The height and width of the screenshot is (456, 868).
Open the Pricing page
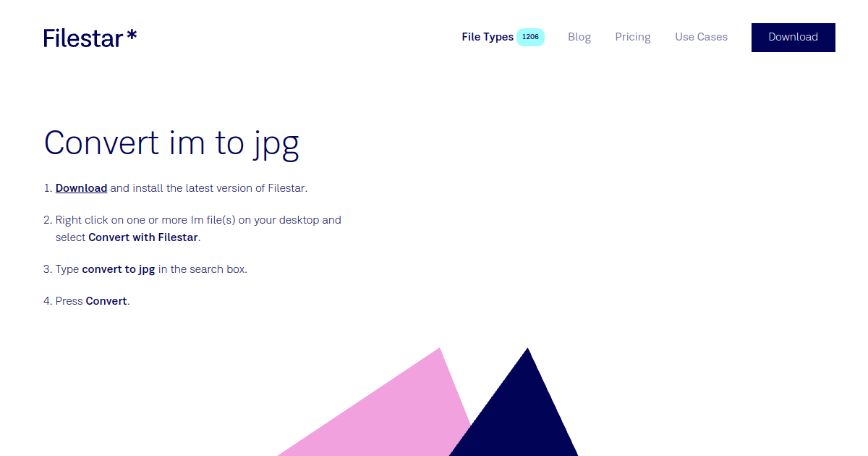633,37
